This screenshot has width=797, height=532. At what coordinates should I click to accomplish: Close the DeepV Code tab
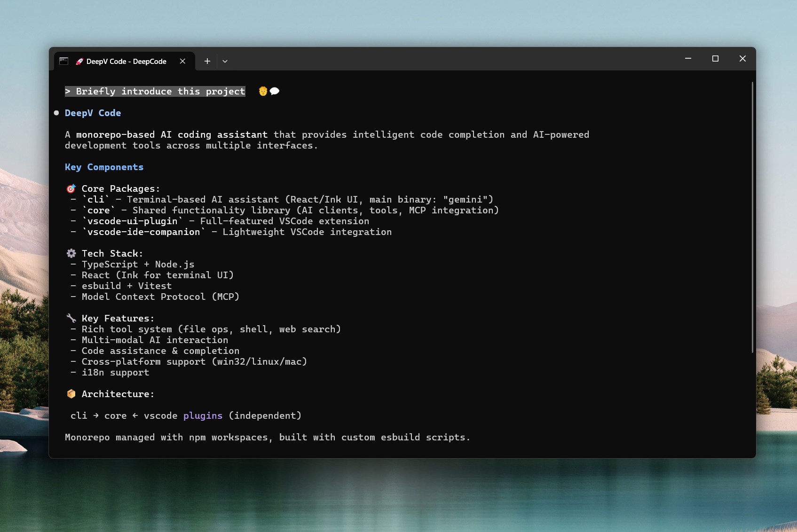point(182,61)
